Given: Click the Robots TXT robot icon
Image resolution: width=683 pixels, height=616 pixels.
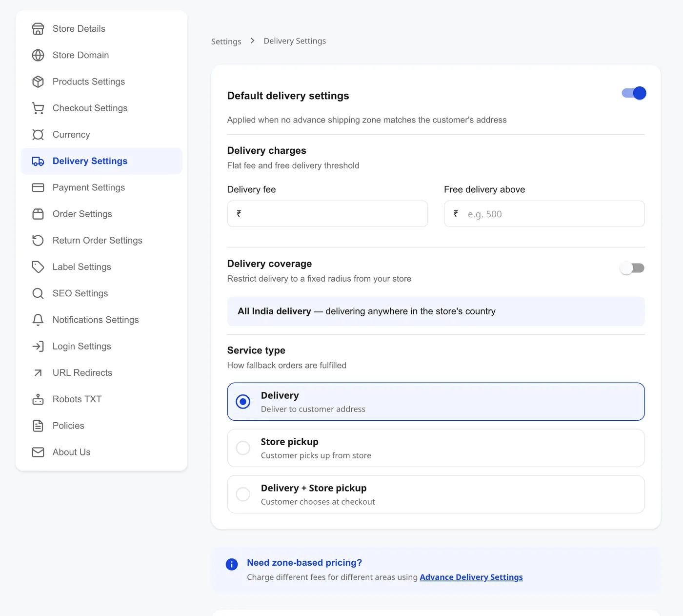Looking at the screenshot, I should (38, 399).
